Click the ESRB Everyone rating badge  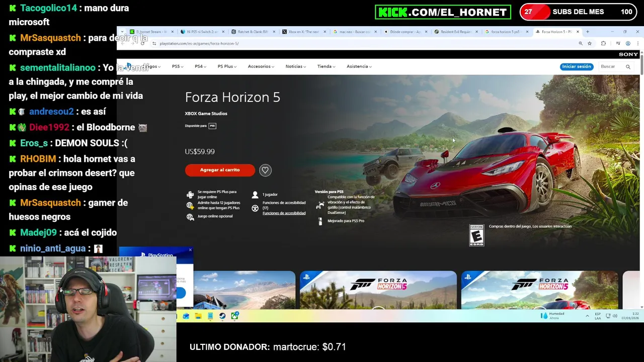(x=476, y=235)
